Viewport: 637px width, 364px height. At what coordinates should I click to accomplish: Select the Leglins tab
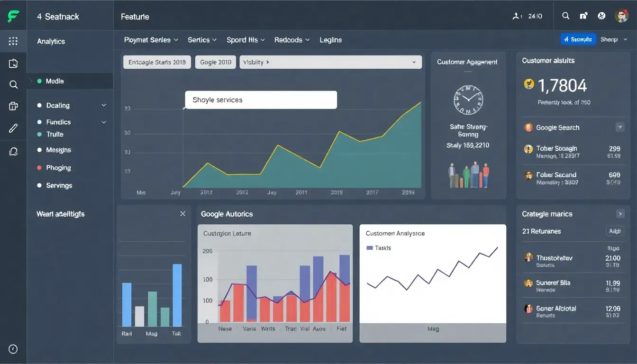tap(330, 40)
